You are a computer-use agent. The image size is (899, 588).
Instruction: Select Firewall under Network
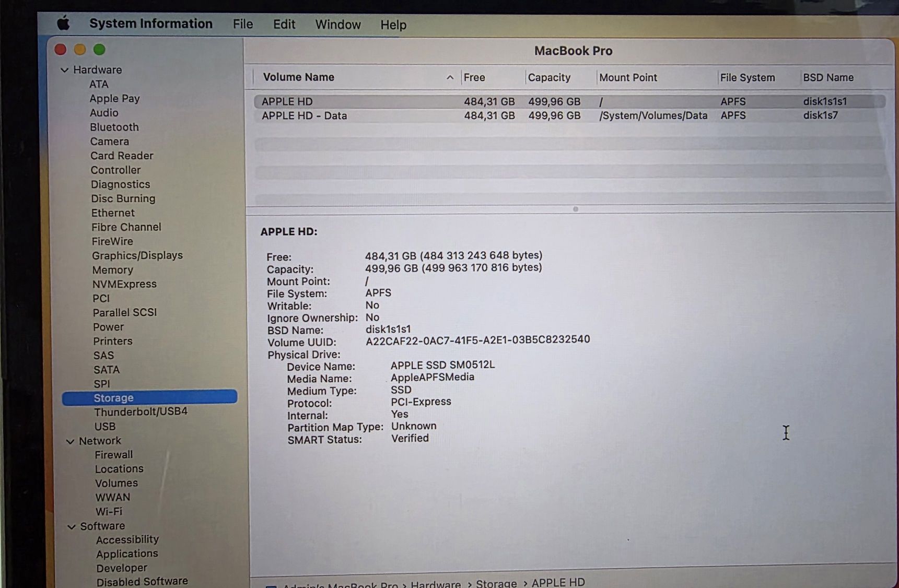[x=114, y=455]
